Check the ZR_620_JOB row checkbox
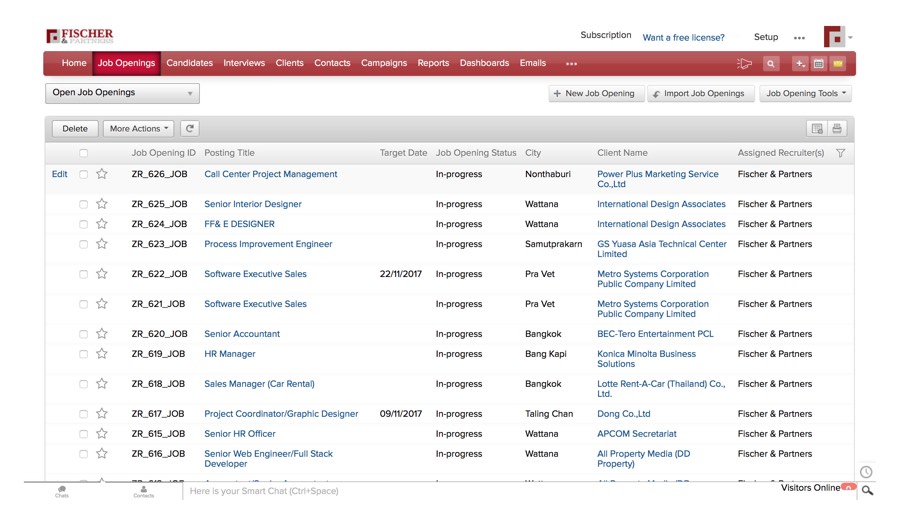This screenshot has width=900, height=524. tap(84, 334)
